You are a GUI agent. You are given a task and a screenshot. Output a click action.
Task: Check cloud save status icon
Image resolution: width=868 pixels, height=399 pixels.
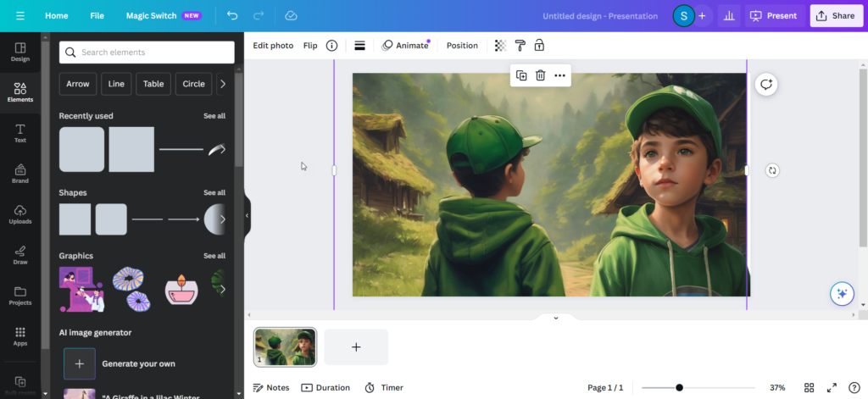(292, 15)
